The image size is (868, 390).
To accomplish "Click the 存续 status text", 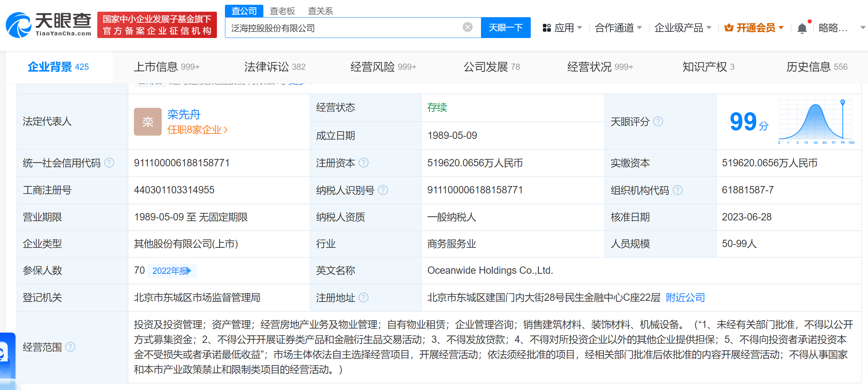I will pyautogui.click(x=437, y=107).
